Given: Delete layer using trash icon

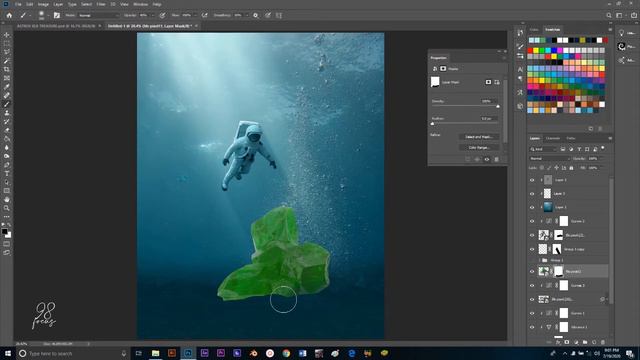Looking at the screenshot, I should (603, 342).
